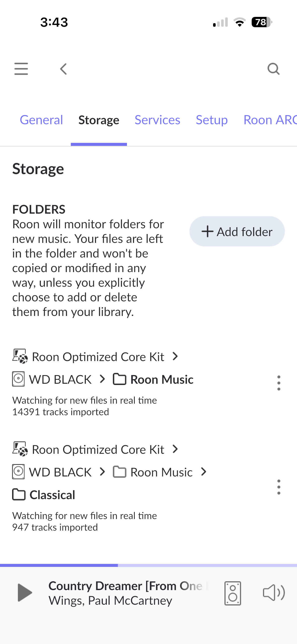Screen dimensions: 297x644
Task: Click the Roon Optimized Core Kit icon in the second entry
Action: (20, 449)
